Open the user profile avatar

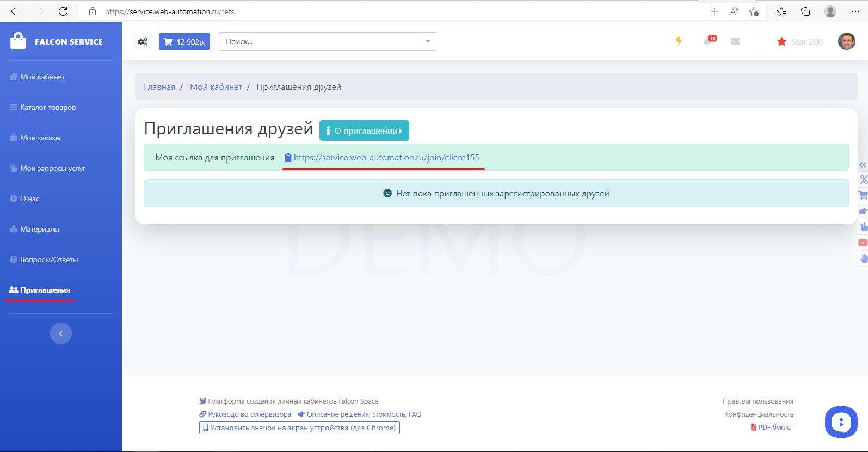(x=846, y=41)
